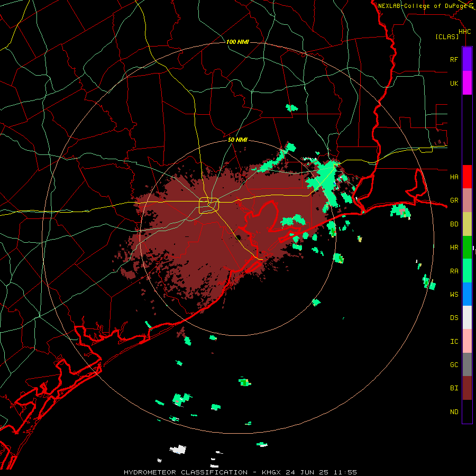Click the UK legend label
476x476 pixels.
454,83
